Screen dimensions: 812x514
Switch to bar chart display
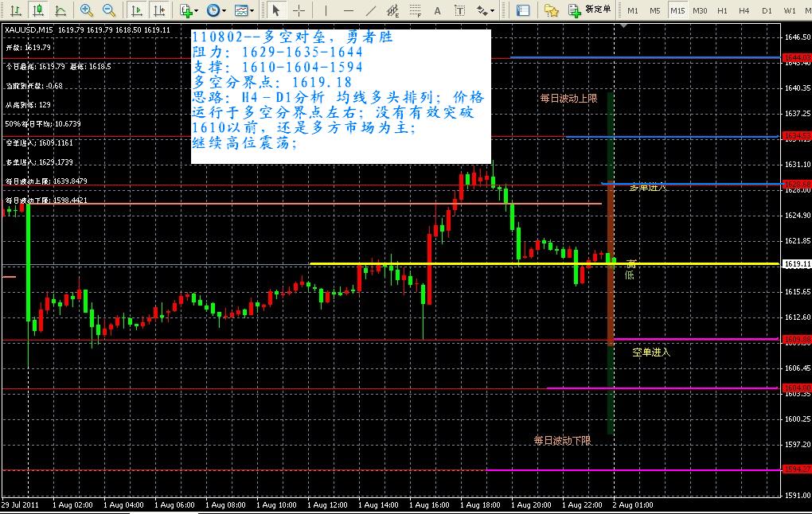[16, 10]
